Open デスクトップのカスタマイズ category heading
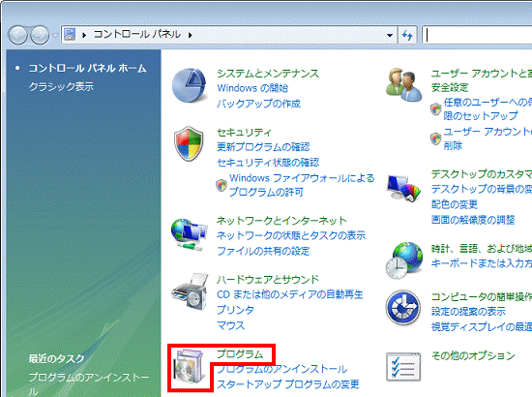Screen dimensions: 532x397 (x=482, y=174)
